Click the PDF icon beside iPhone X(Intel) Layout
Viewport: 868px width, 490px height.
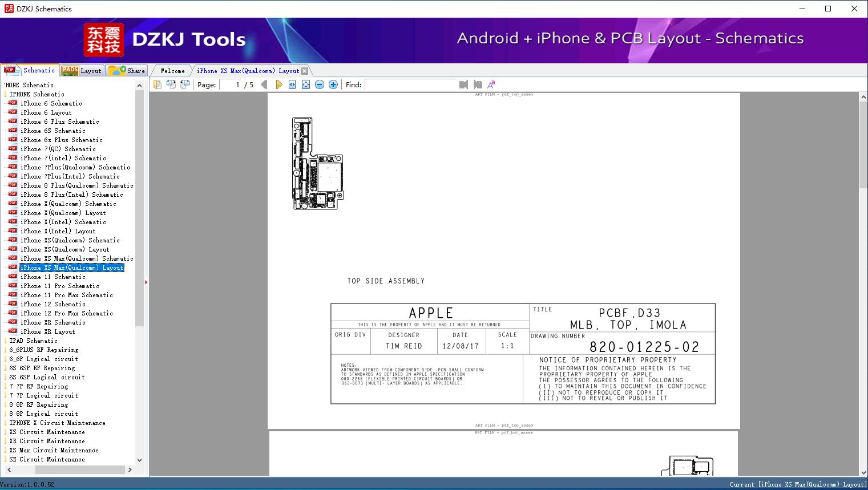point(13,231)
